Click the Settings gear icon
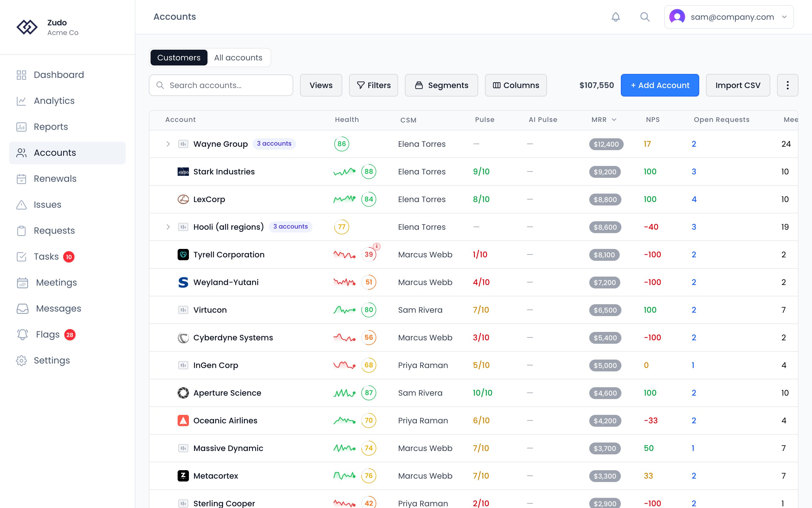The image size is (812, 508). [21, 360]
